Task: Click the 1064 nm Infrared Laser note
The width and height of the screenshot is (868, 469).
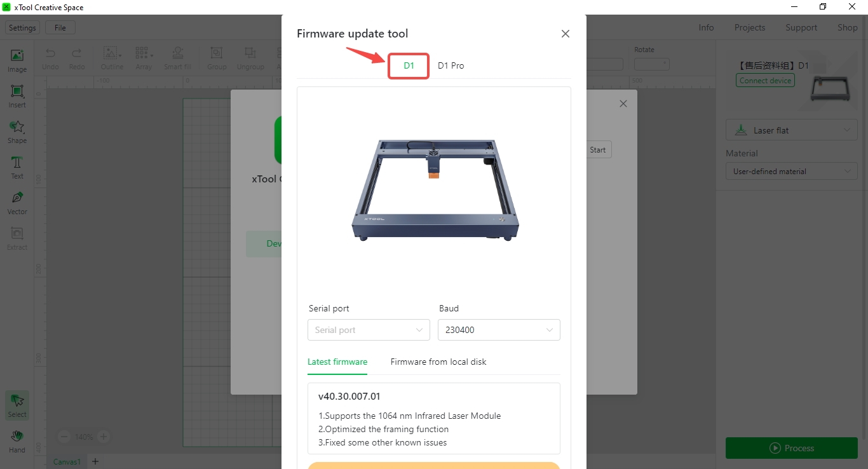Action: [x=410, y=416]
